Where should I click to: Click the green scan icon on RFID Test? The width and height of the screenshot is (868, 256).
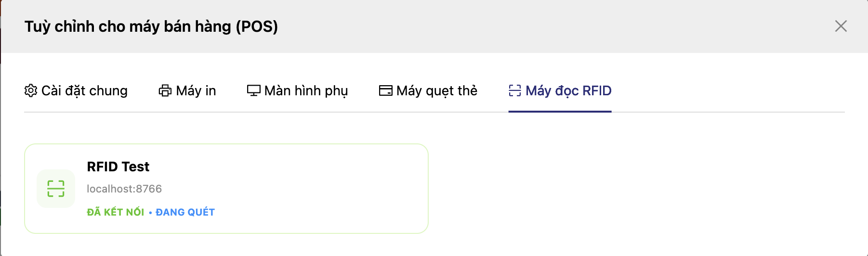click(56, 189)
